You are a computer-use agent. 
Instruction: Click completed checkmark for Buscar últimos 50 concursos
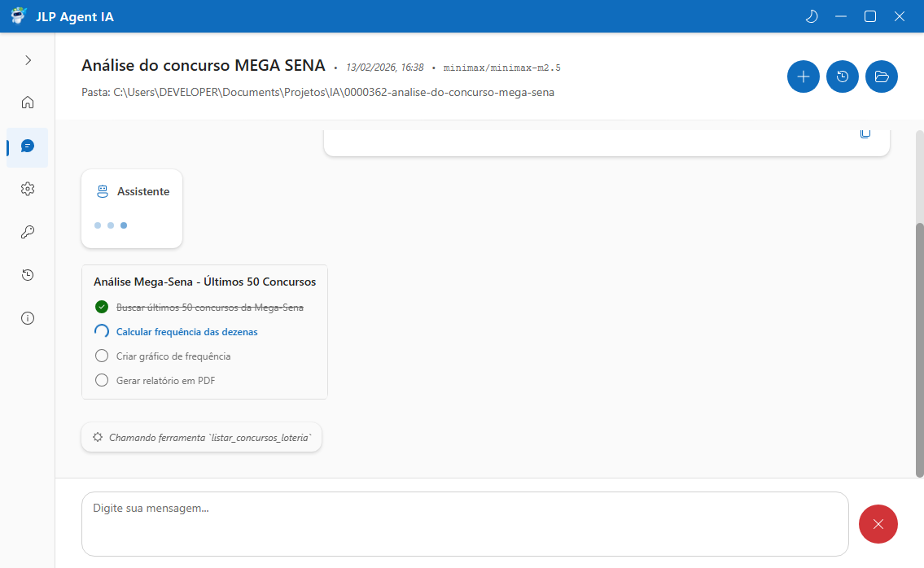(102, 307)
